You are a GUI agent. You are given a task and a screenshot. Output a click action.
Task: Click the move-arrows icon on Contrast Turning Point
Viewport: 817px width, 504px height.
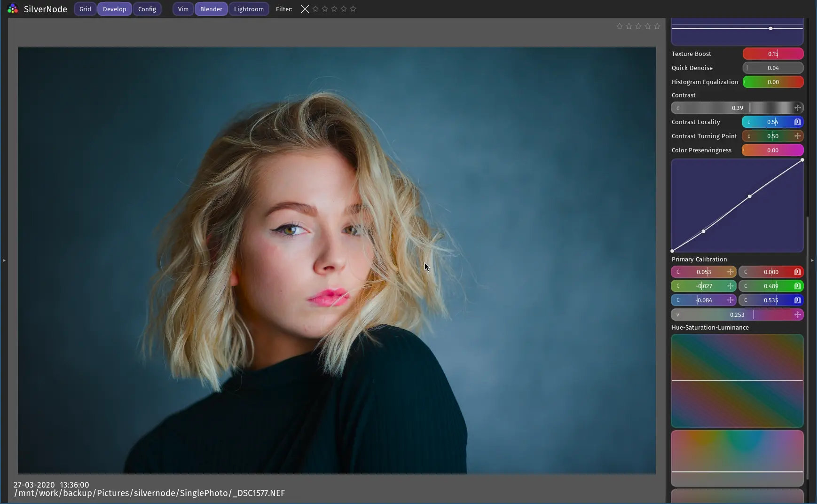click(798, 136)
